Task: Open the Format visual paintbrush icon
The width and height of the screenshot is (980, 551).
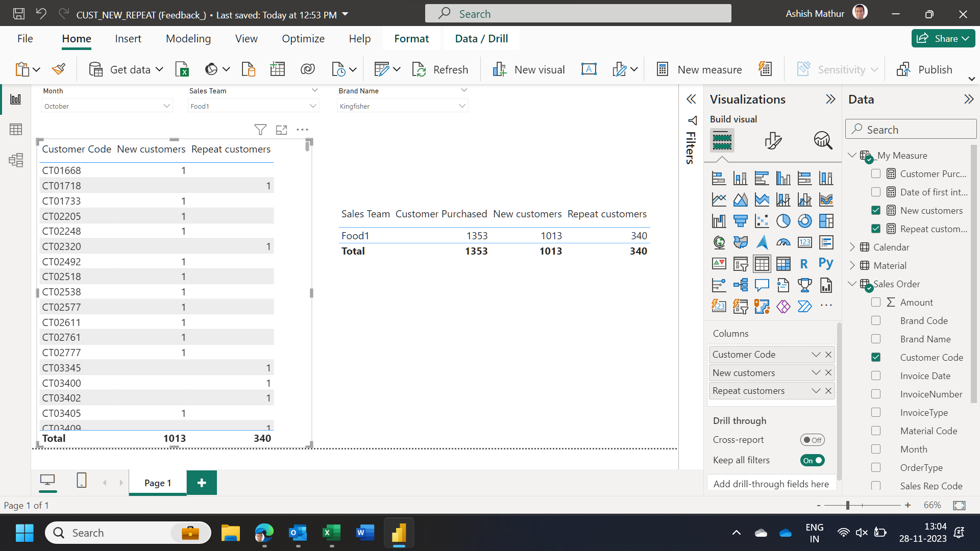Action: 773,140
